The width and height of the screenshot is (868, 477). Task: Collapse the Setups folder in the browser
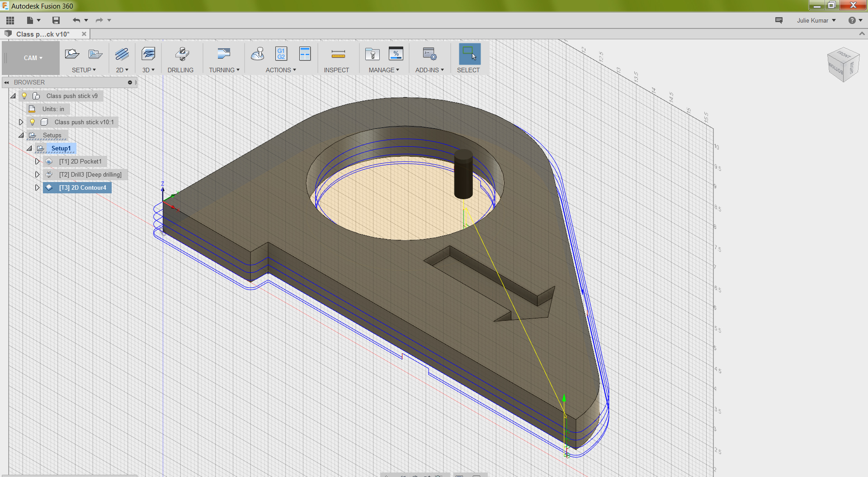[21, 135]
